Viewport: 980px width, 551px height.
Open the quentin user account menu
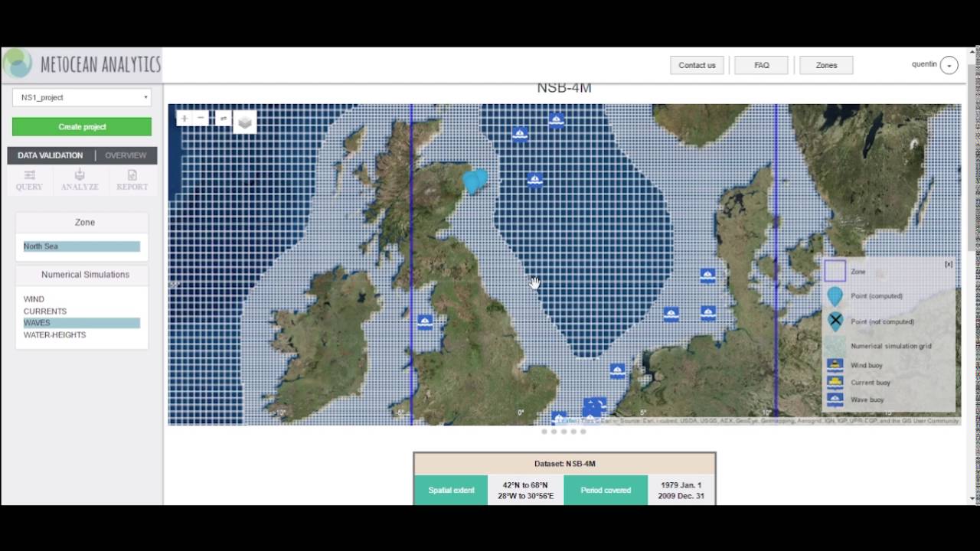click(948, 65)
